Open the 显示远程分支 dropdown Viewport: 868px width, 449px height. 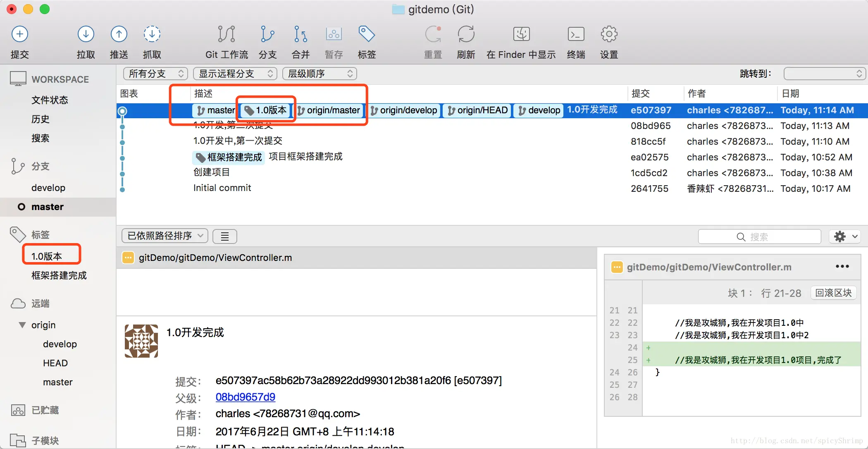pyautogui.click(x=236, y=74)
